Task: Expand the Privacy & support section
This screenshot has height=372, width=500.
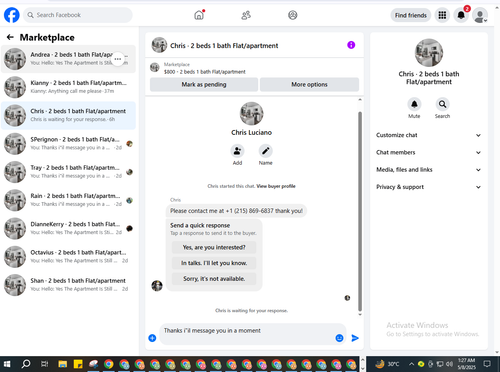Action: [429, 187]
